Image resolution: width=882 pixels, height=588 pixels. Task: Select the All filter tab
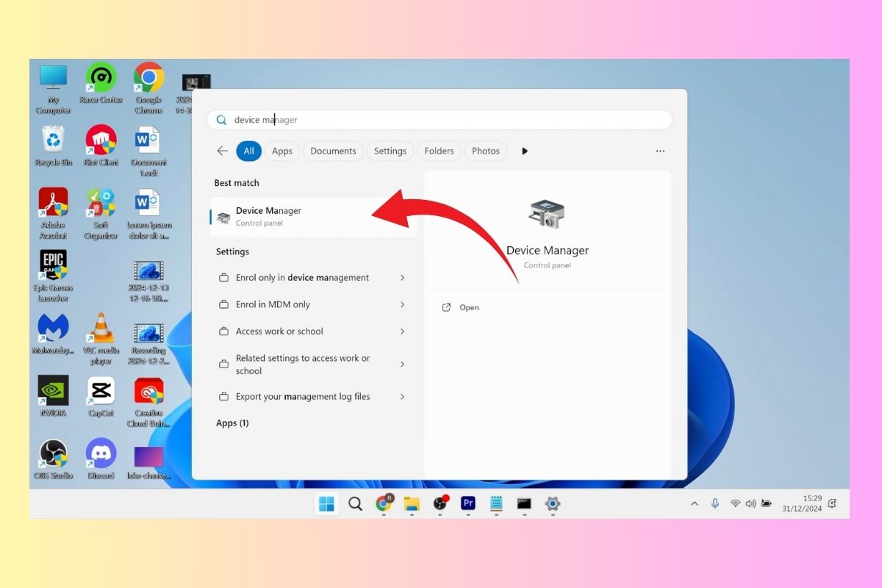[x=249, y=151]
